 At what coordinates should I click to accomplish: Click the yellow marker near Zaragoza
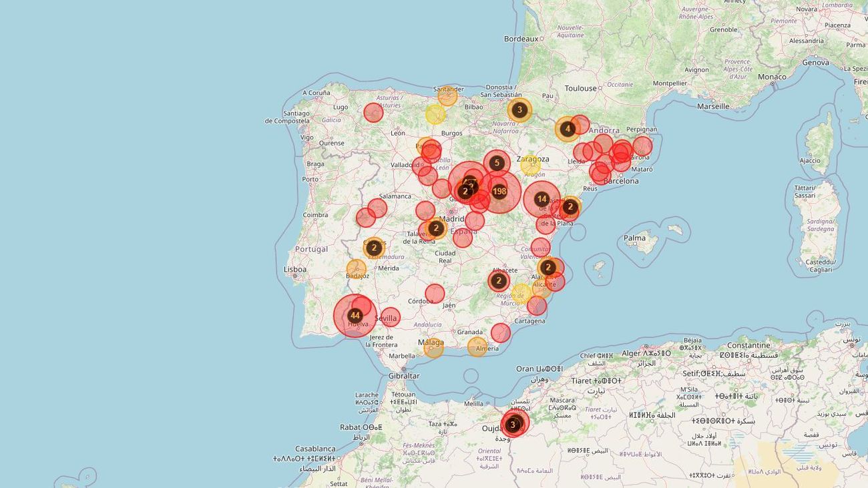[529, 164]
